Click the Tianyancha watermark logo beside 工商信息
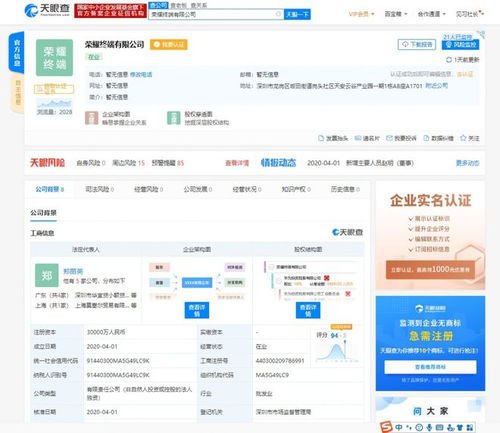The image size is (500, 433). pos(347,232)
